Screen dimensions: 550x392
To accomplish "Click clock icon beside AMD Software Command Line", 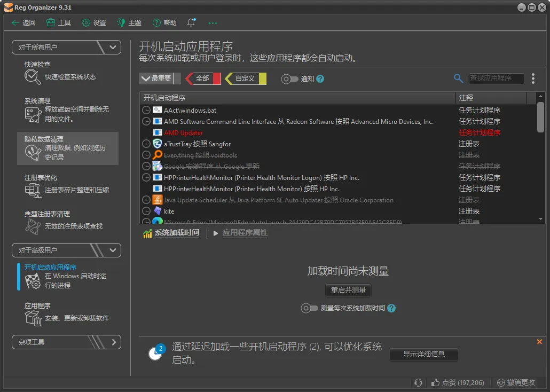I will point(146,121).
